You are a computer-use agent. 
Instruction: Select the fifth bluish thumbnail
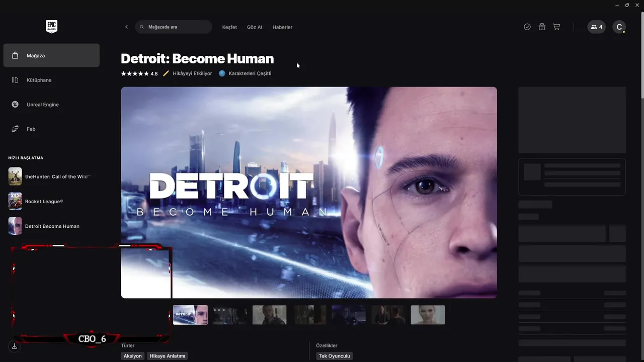(x=349, y=315)
